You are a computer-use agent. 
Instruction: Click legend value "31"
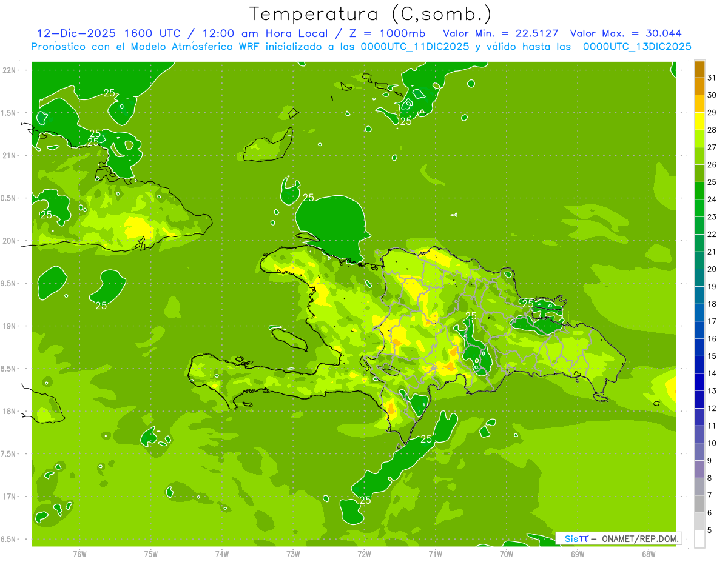pos(712,78)
